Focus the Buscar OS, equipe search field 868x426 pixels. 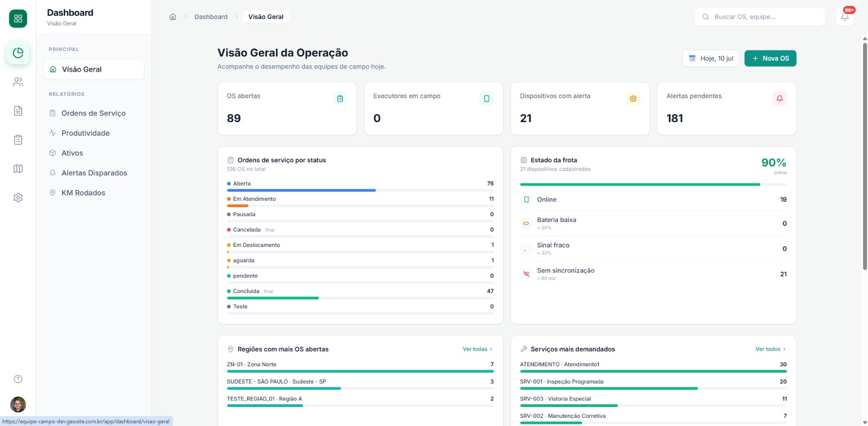pyautogui.click(x=759, y=17)
